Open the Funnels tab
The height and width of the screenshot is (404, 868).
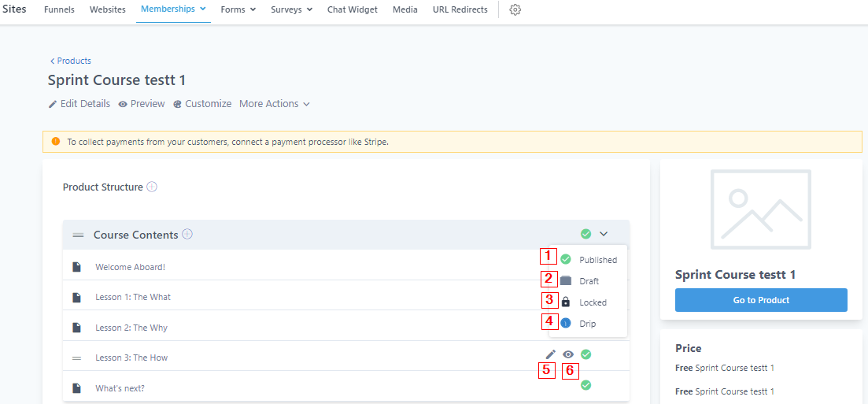pos(59,10)
